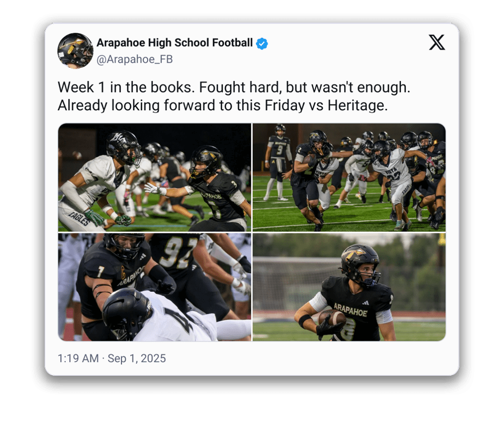Click the word Heritage in the tweet
This screenshot has height=432, width=504.
357,106
